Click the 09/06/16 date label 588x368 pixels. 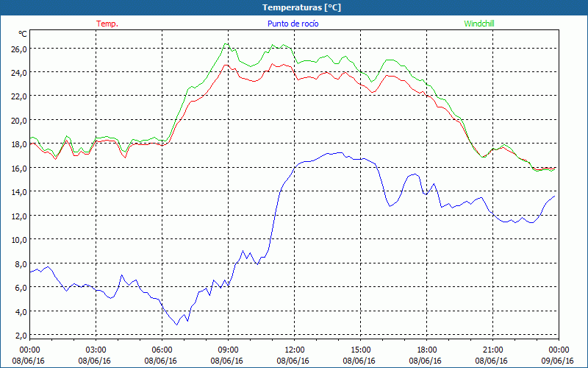557,361
